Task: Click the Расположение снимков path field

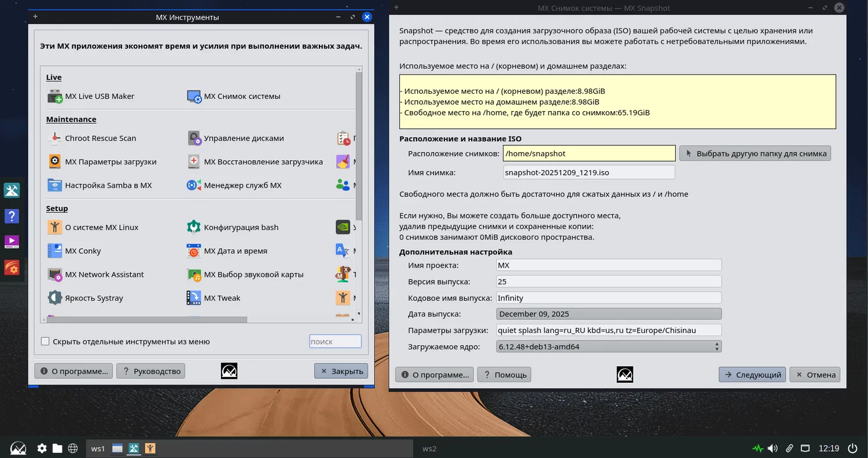Action: 589,153
